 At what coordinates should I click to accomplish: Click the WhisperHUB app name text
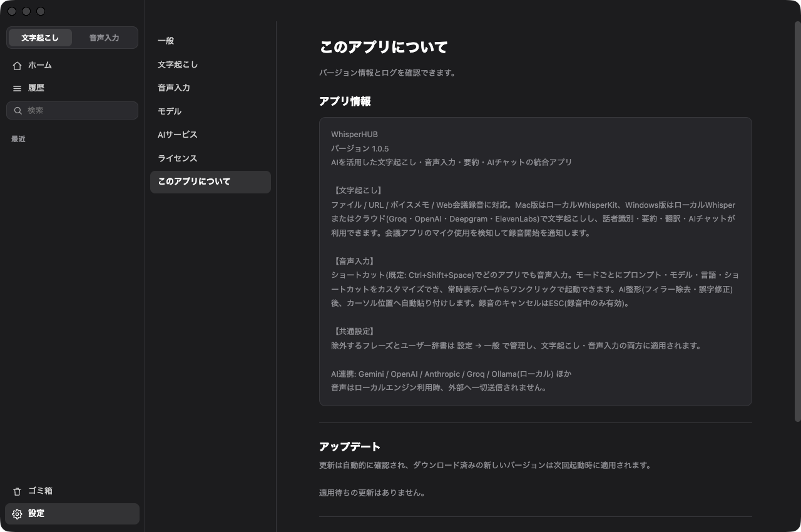click(354, 135)
